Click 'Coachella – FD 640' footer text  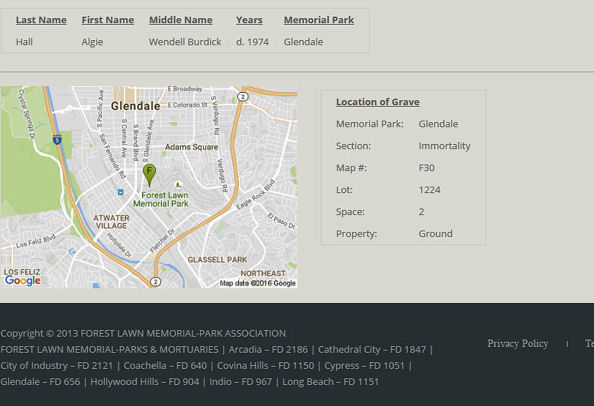pyautogui.click(x=165, y=366)
